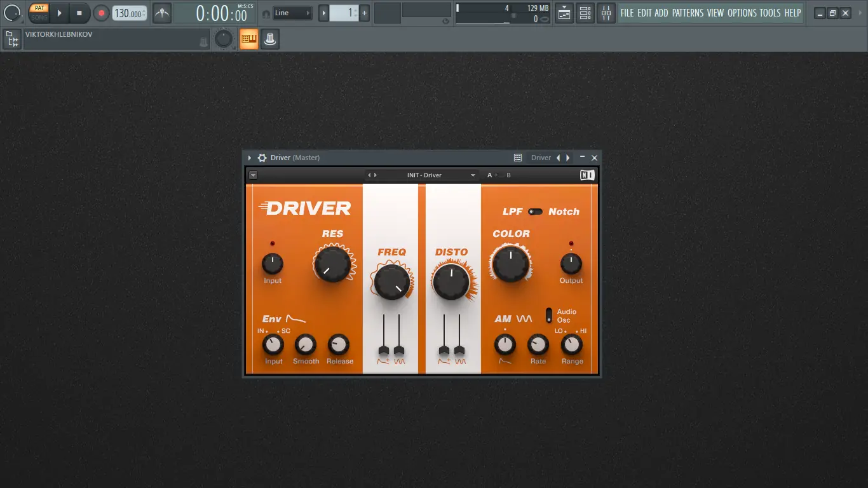Click the AM Range LO/HI knob
The image size is (868, 488).
click(572, 345)
